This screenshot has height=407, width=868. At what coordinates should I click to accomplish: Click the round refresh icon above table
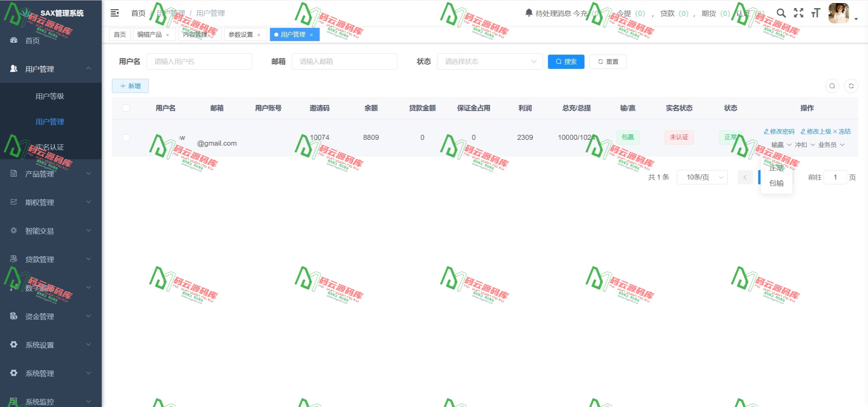point(851,86)
